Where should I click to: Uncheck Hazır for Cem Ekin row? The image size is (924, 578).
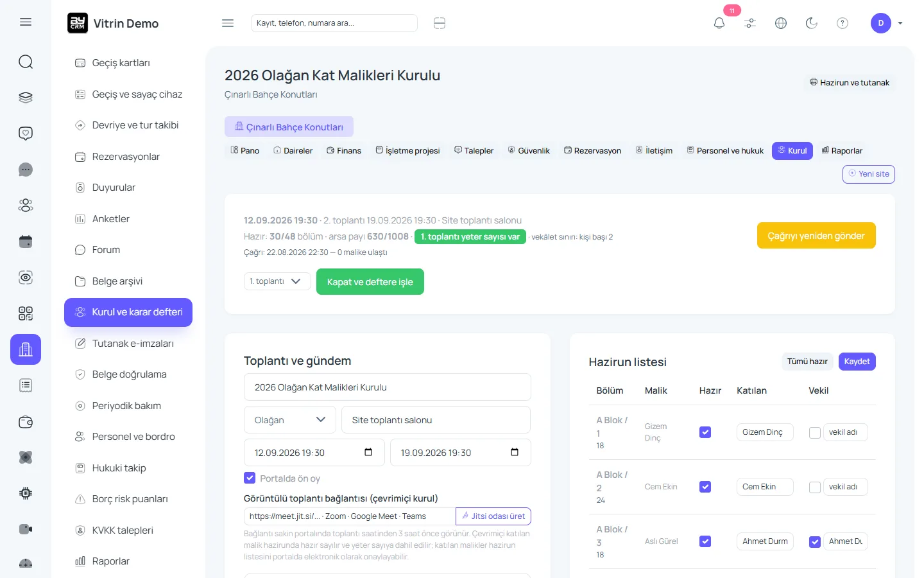(705, 487)
